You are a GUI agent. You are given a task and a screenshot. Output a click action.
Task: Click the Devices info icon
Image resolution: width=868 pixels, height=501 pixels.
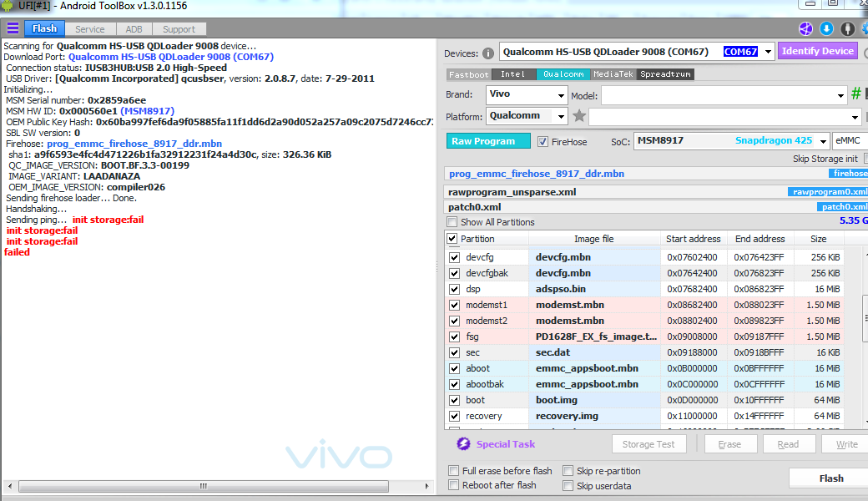pos(487,53)
